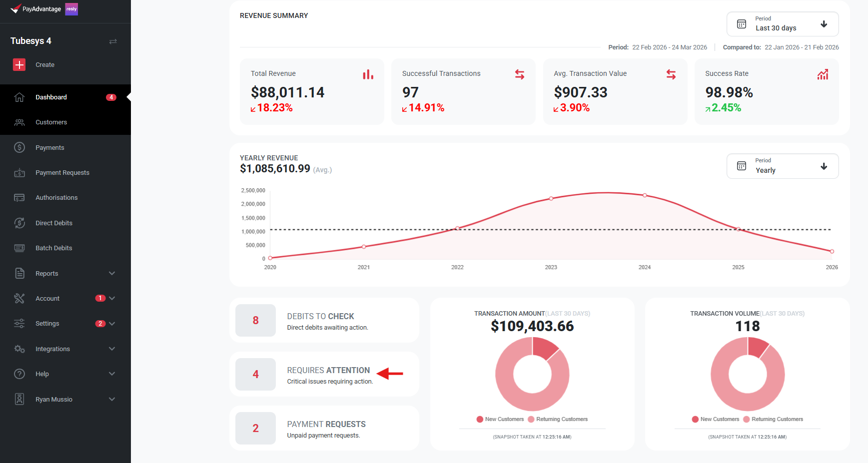Click the Total Revenue bar chart icon
868x463 pixels.
[368, 74]
